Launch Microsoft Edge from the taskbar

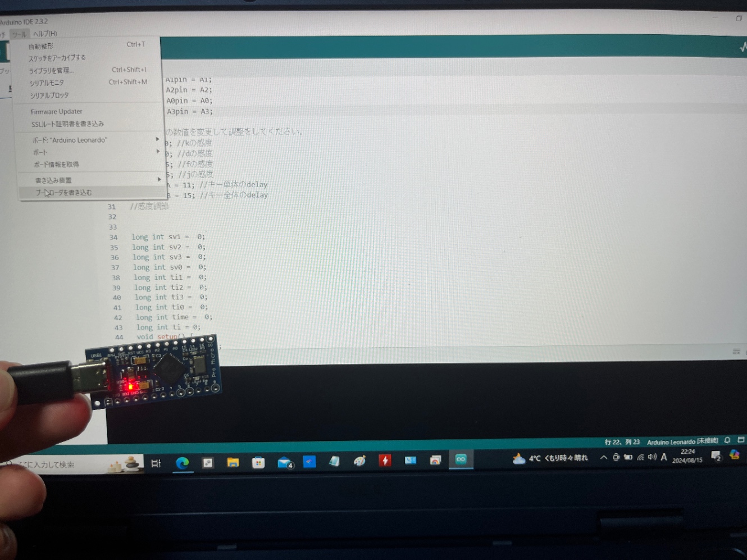click(x=182, y=463)
